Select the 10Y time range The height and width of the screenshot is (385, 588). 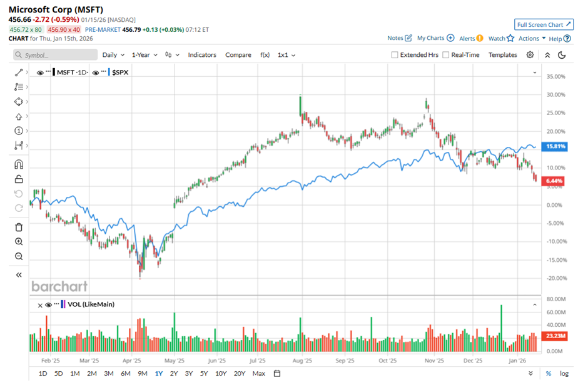coord(221,373)
